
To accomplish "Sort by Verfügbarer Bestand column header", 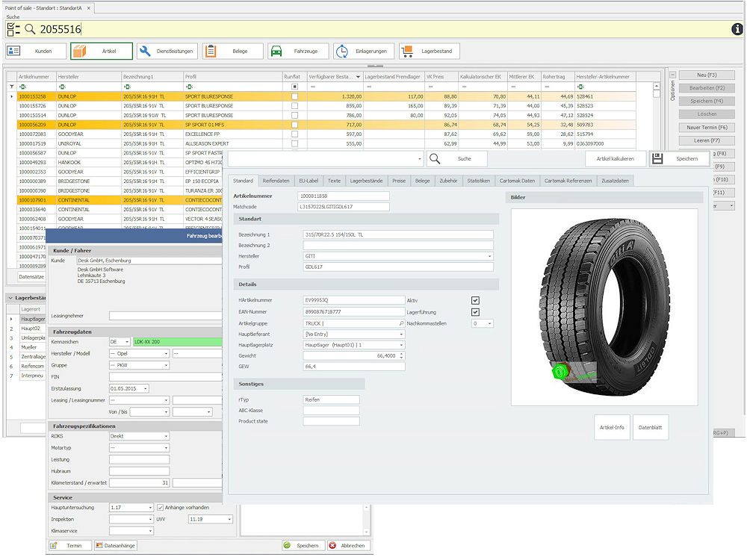I will point(334,77).
